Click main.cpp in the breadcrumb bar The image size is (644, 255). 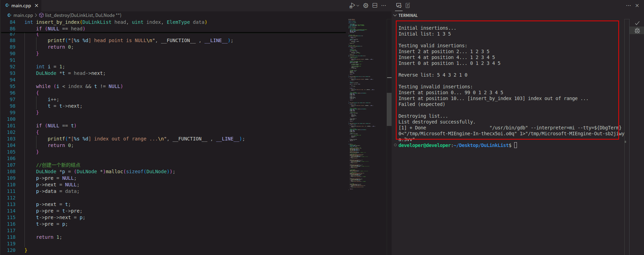point(23,15)
